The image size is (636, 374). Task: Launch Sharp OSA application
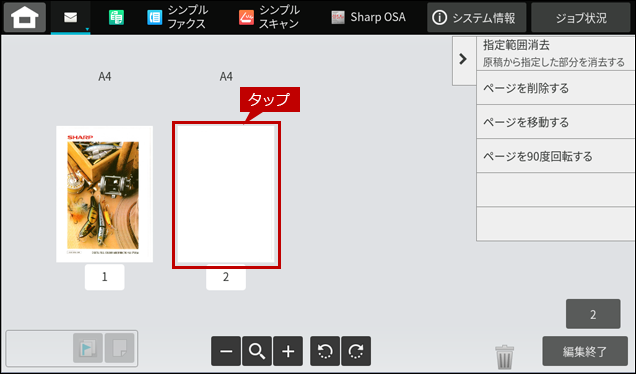tap(368, 17)
